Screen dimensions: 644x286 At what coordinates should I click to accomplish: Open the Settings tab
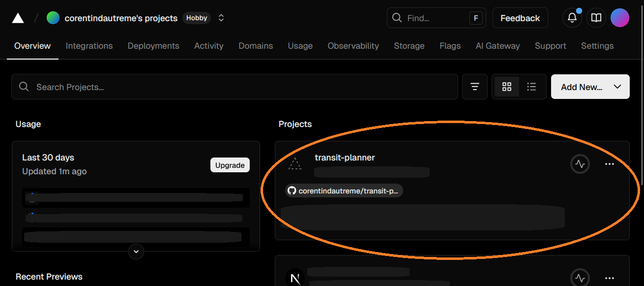[597, 46]
